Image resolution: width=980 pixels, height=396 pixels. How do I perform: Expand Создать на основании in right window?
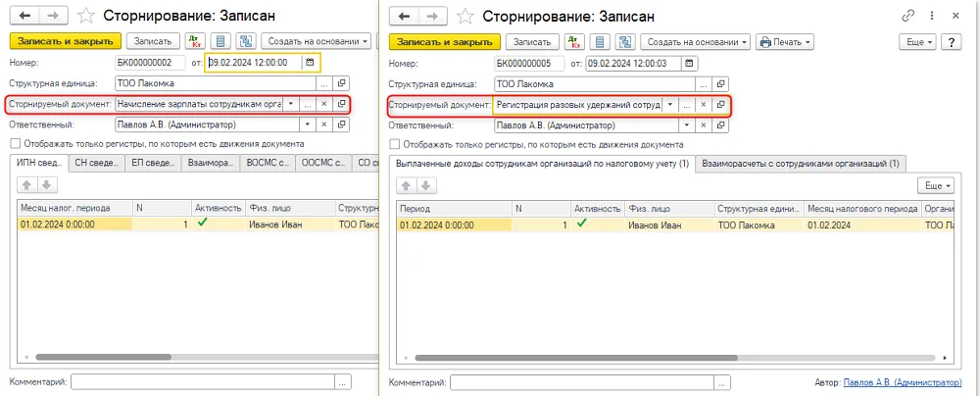click(696, 42)
